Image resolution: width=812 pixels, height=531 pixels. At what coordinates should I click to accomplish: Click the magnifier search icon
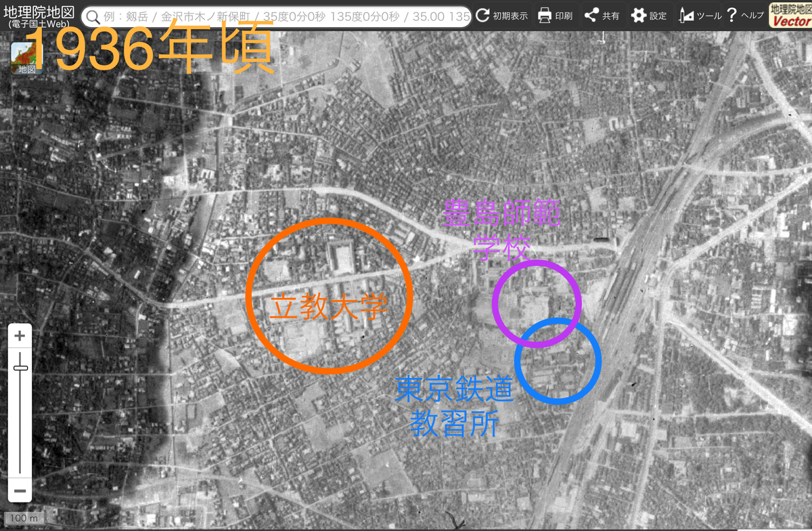[93, 16]
